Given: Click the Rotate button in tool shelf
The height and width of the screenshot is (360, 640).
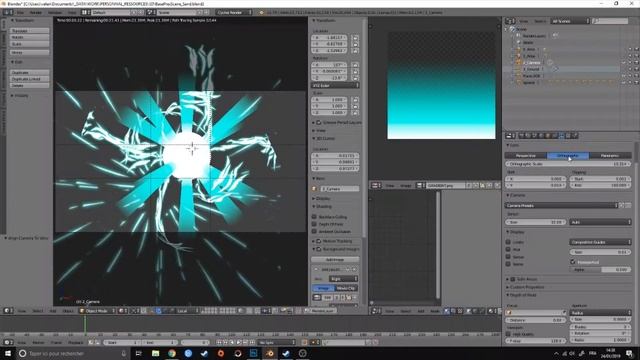Looking at the screenshot, I should (x=30, y=37).
